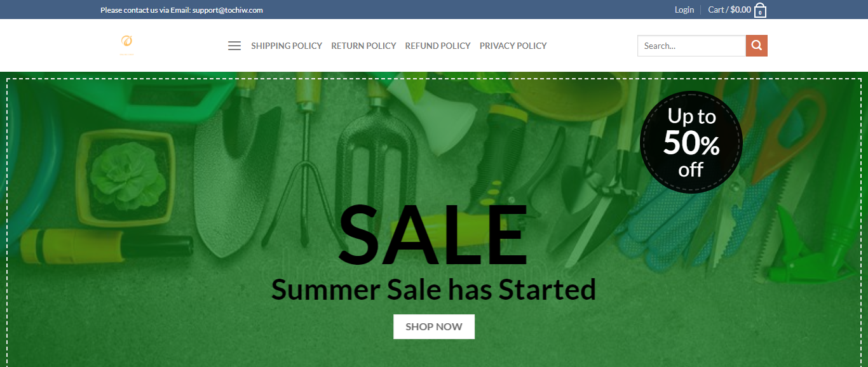
Task: Open the hamburger navigation menu
Action: 234,46
